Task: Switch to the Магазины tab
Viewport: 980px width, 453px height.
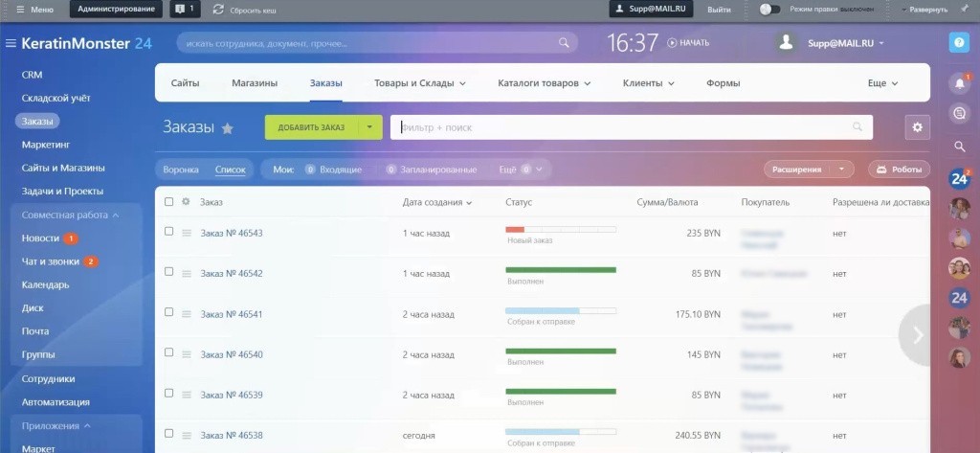Action: [x=255, y=83]
